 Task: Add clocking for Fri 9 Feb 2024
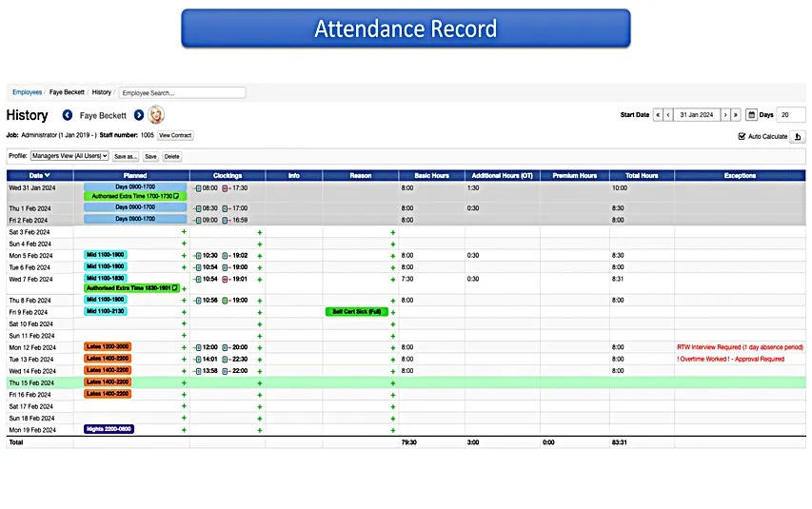click(260, 312)
